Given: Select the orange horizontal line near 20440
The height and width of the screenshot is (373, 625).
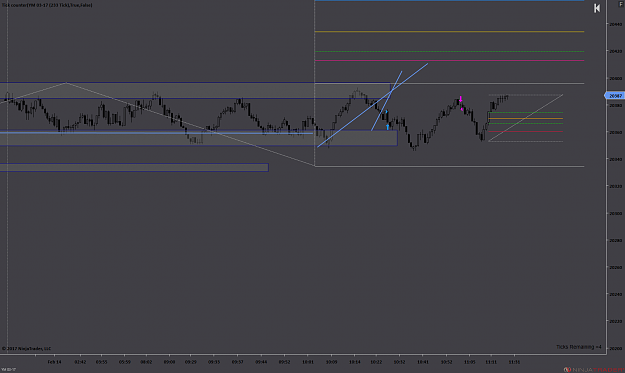Looking at the screenshot, I should coord(449,31).
